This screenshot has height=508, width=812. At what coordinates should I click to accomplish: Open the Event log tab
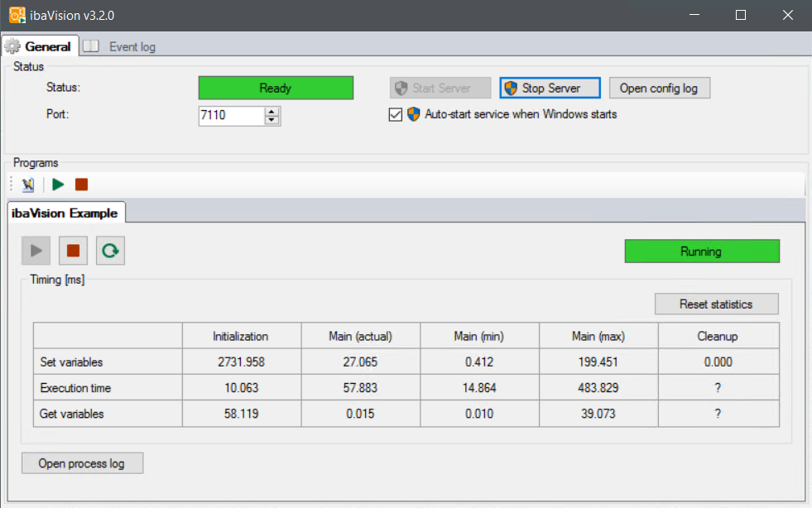[120, 46]
